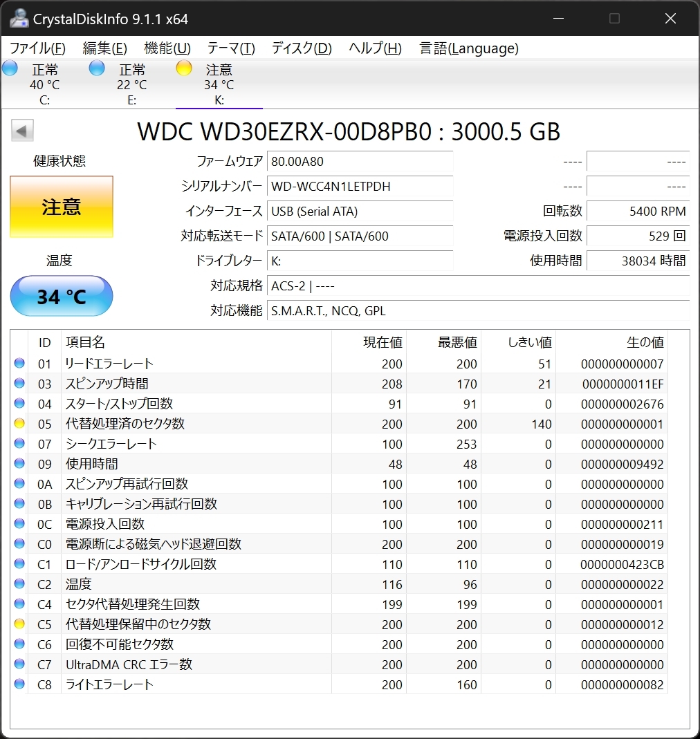
Task: Click the yellow dot for row C5 代替処理保留中のセクタ数
Action: 19,624
